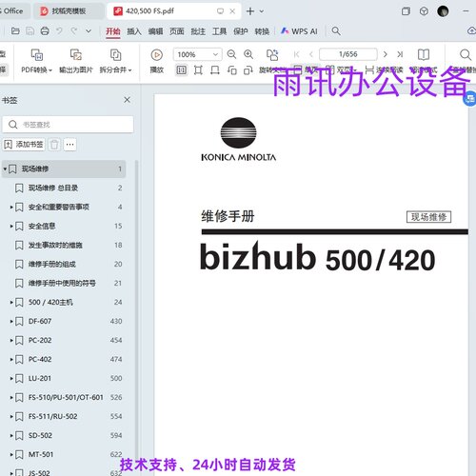Click the zoom out magnifier icon
Screen dimensions: 476x476
231,54
